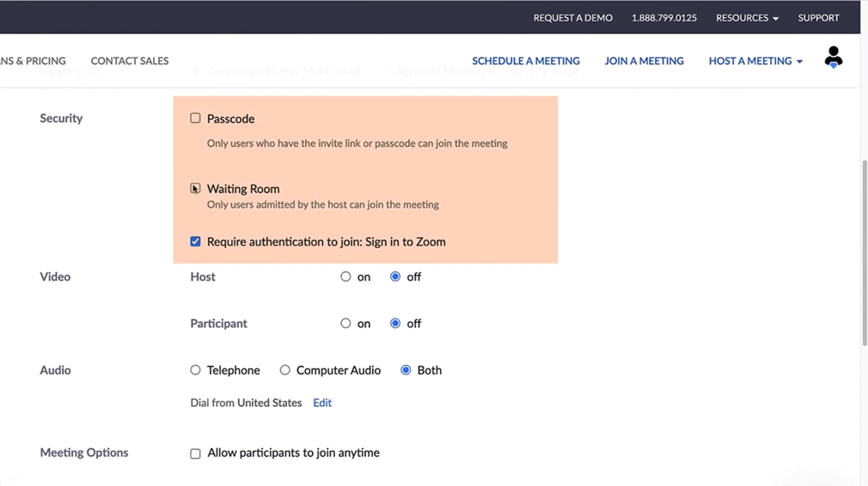
Task: Enable the Passcode checkbox
Action: coord(195,118)
